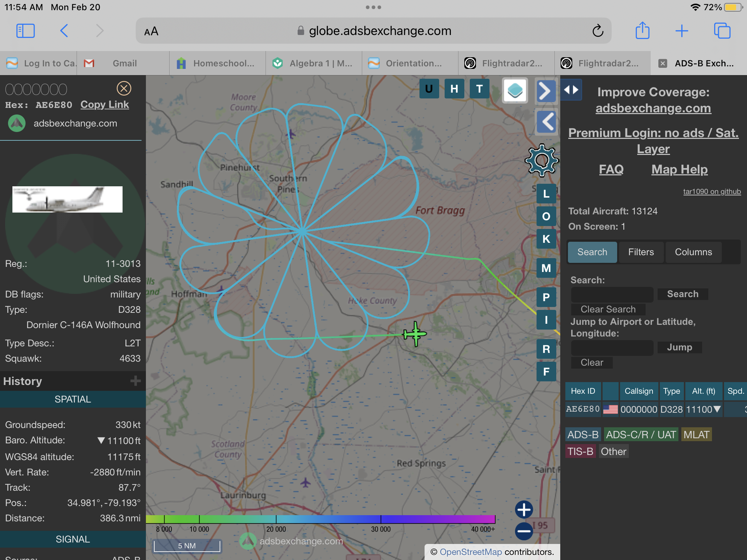
Task: Tap Safari share icon
Action: [x=642, y=31]
